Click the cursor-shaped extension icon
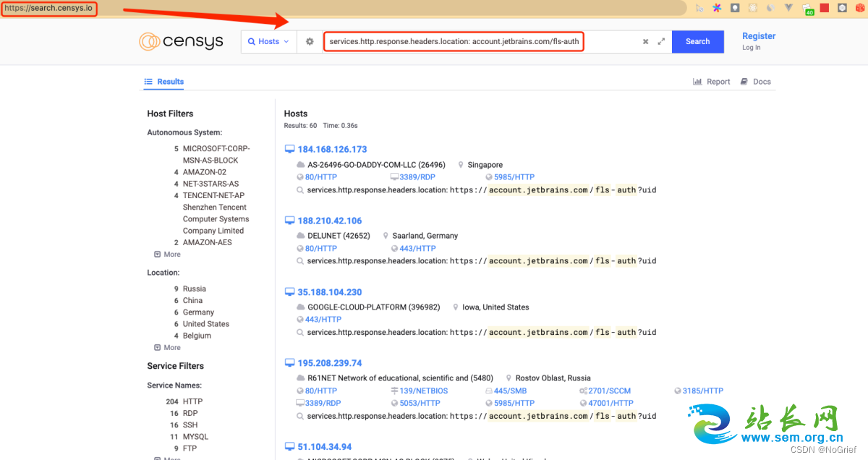Viewport: 868px width, 460px height. pos(699,8)
